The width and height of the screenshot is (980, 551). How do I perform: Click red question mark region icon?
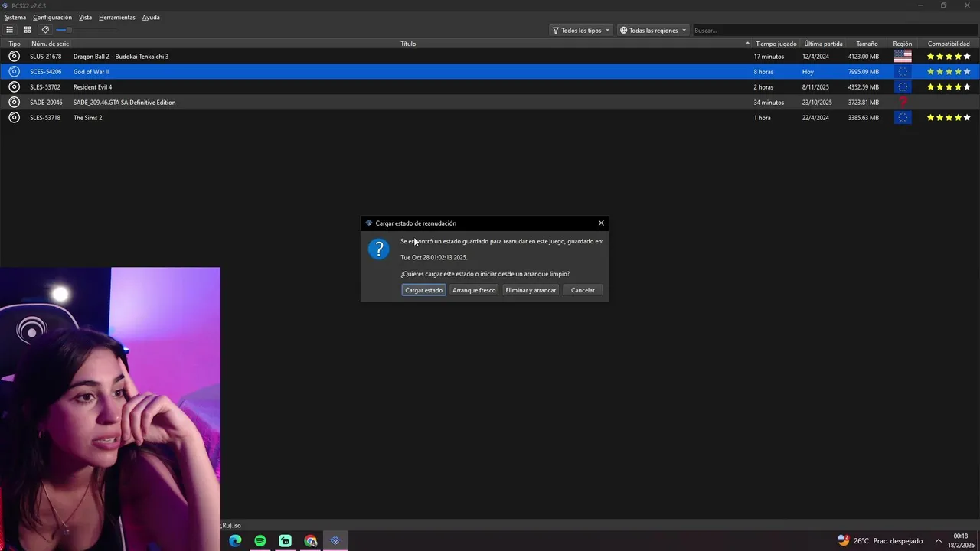tap(903, 103)
